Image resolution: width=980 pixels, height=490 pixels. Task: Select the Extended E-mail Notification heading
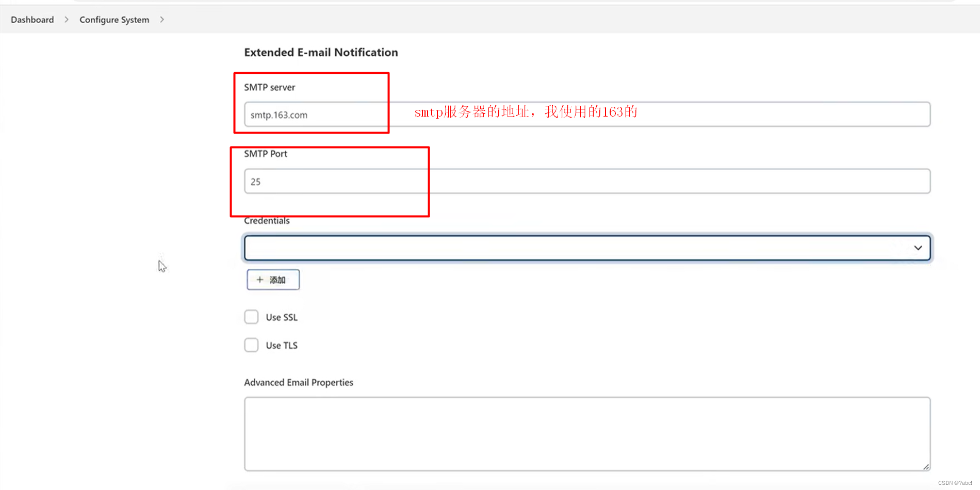click(320, 52)
